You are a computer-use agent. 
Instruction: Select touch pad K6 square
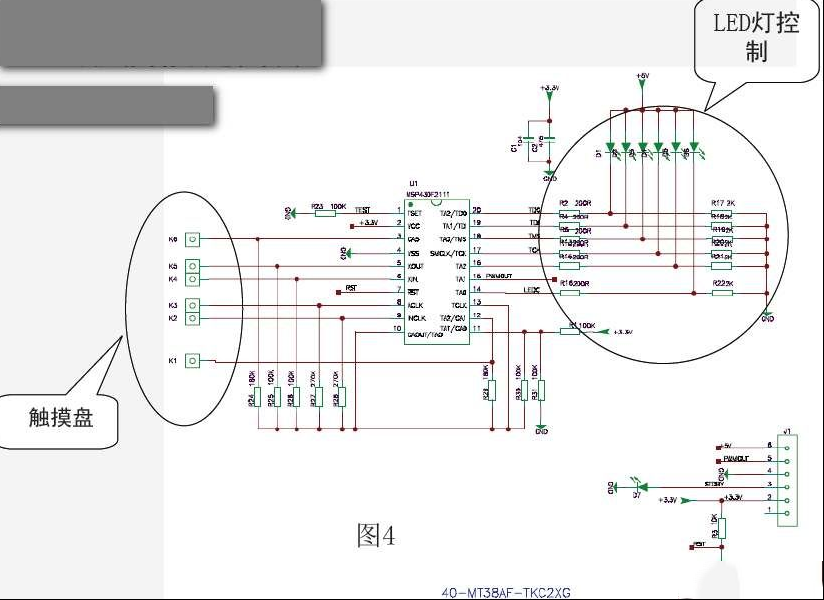pos(193,240)
